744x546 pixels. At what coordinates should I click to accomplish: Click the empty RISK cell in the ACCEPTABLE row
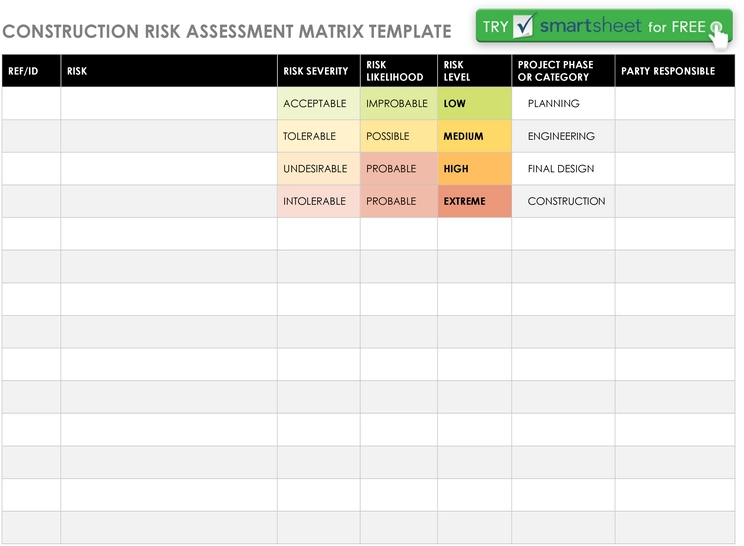point(169,103)
